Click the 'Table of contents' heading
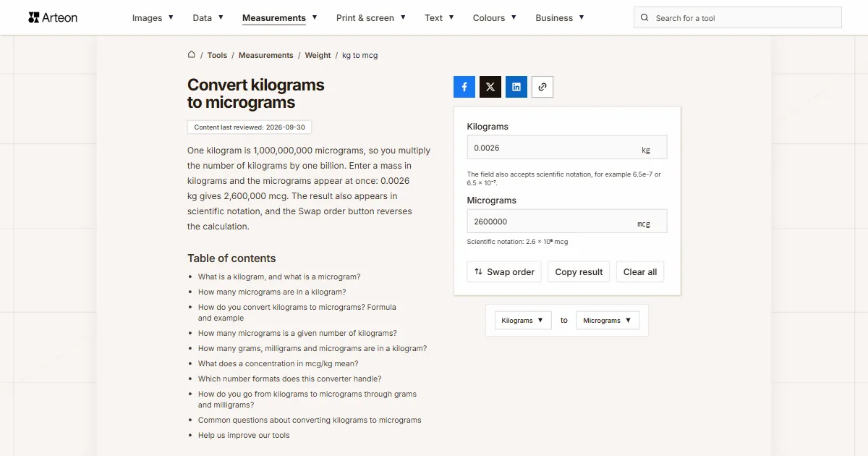This screenshot has height=456, width=868. [231, 258]
